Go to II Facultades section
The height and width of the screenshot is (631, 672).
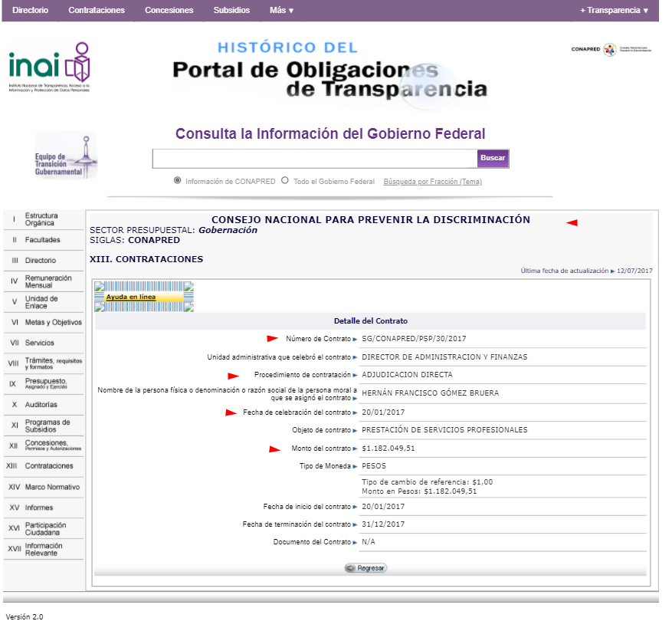click(x=43, y=240)
